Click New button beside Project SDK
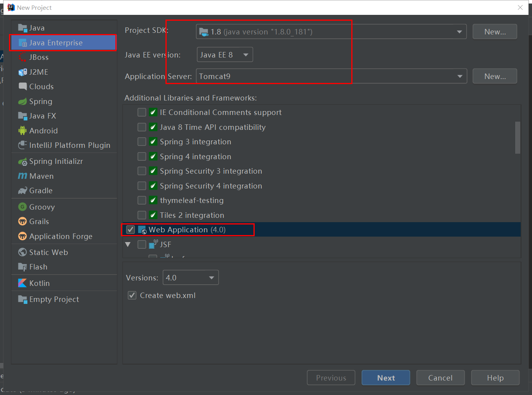The width and height of the screenshot is (532, 395). [495, 32]
